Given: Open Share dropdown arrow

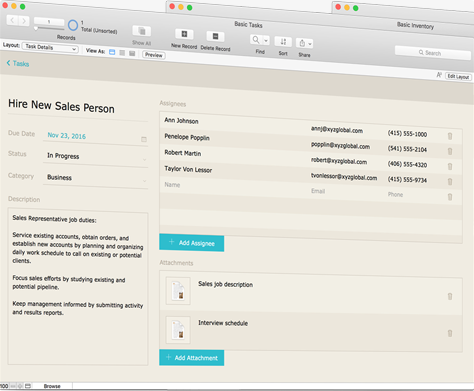Looking at the screenshot, I should 310,44.
